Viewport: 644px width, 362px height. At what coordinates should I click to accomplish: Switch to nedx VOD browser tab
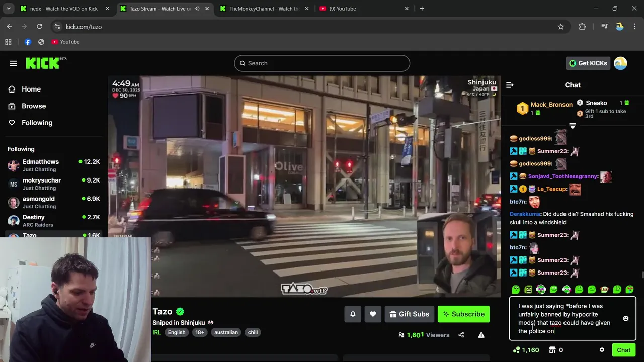point(64,9)
